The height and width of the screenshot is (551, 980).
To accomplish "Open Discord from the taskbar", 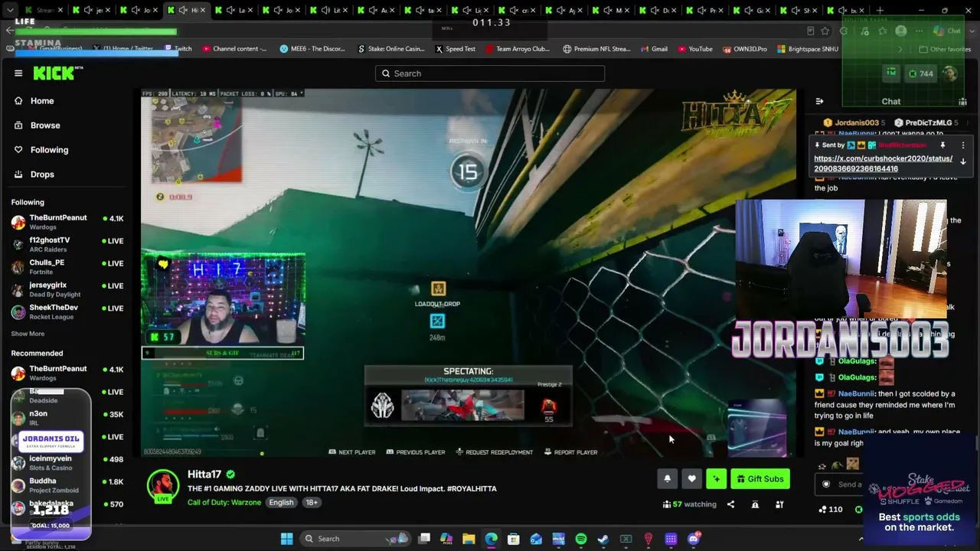I will 693,539.
